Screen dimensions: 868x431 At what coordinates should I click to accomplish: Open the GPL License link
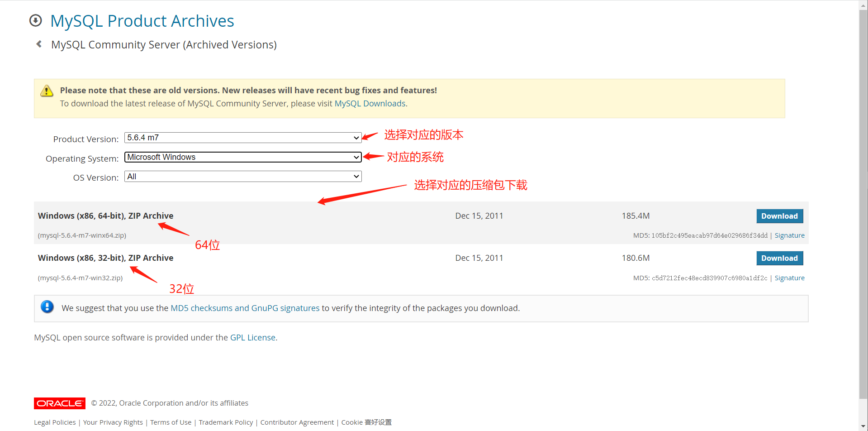[x=253, y=338]
